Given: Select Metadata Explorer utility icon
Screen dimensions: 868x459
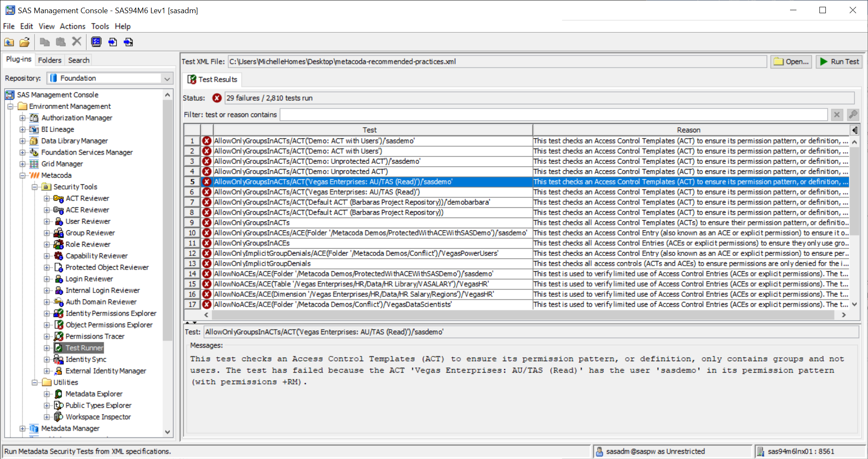Looking at the screenshot, I should tap(58, 394).
